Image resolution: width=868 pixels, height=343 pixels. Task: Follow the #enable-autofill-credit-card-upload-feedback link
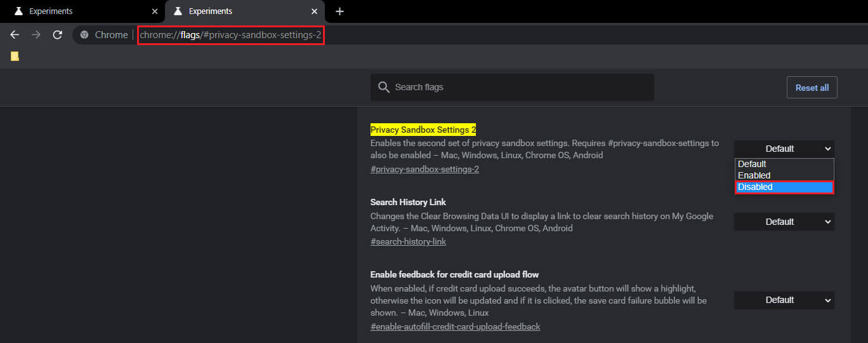pos(455,326)
